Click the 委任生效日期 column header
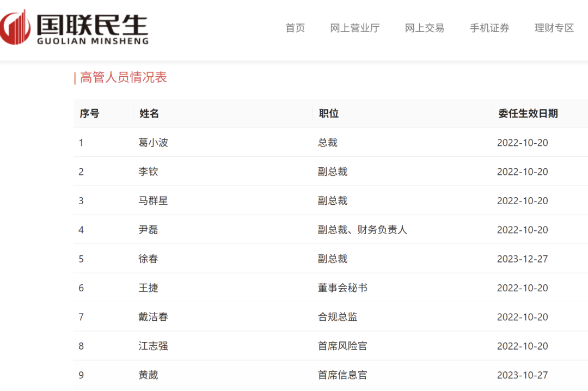 [528, 113]
